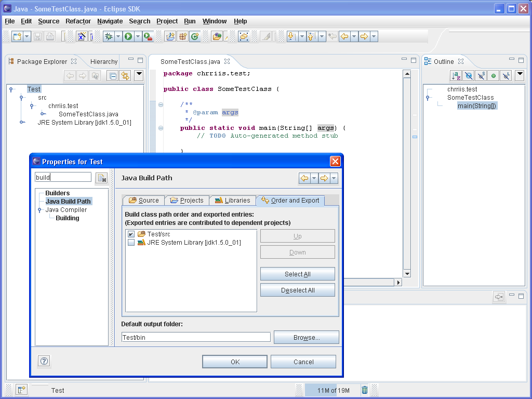532x399 pixels.
Task: Click the Debug bug toolbar icon
Action: (109, 36)
